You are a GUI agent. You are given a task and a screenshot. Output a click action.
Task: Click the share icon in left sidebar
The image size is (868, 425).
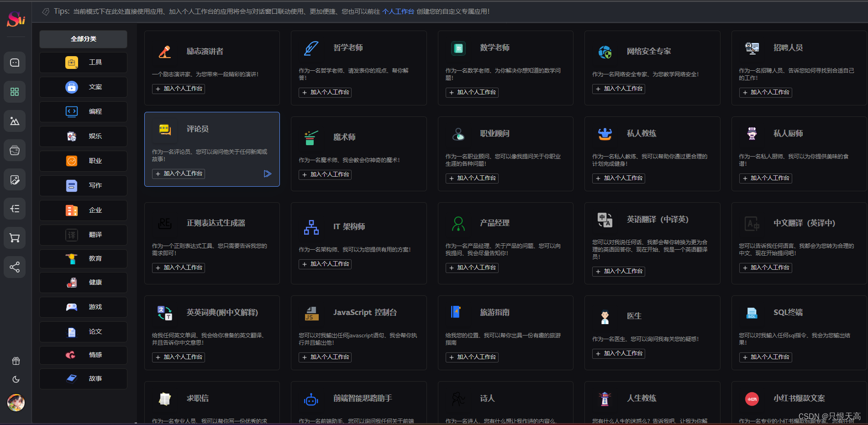[15, 267]
